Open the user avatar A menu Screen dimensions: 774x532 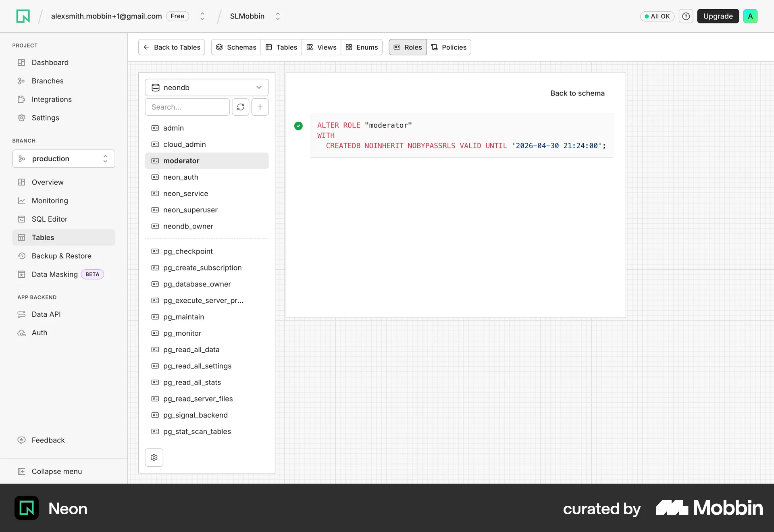coord(750,16)
